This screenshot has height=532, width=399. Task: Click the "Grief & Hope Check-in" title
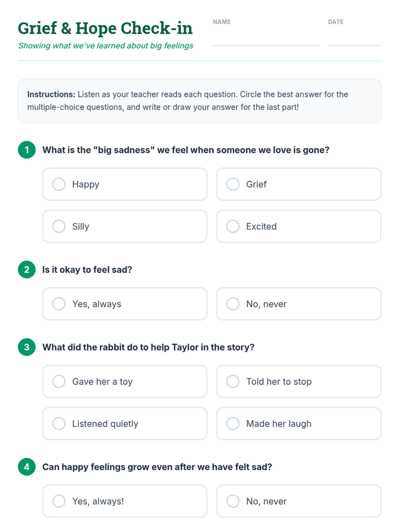point(105,28)
